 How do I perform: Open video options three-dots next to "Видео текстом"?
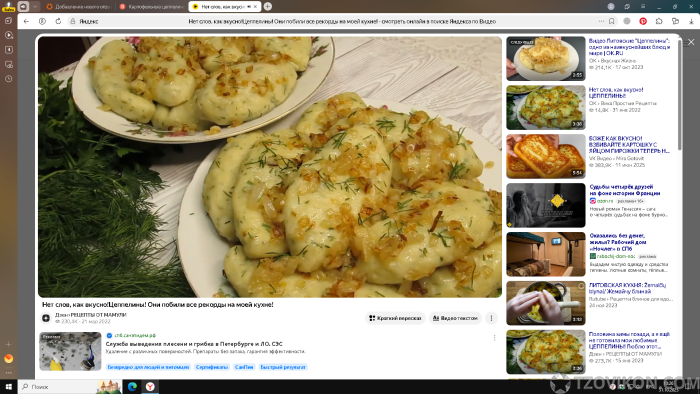coord(492,318)
